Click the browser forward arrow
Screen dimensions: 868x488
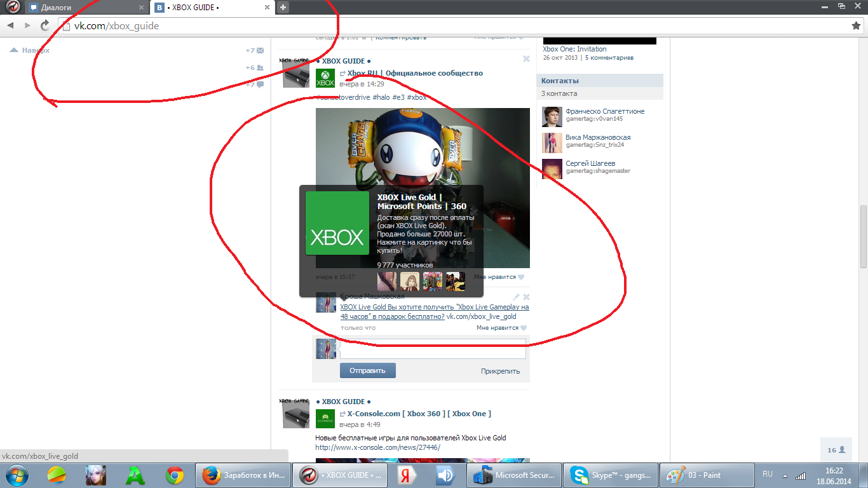click(27, 25)
